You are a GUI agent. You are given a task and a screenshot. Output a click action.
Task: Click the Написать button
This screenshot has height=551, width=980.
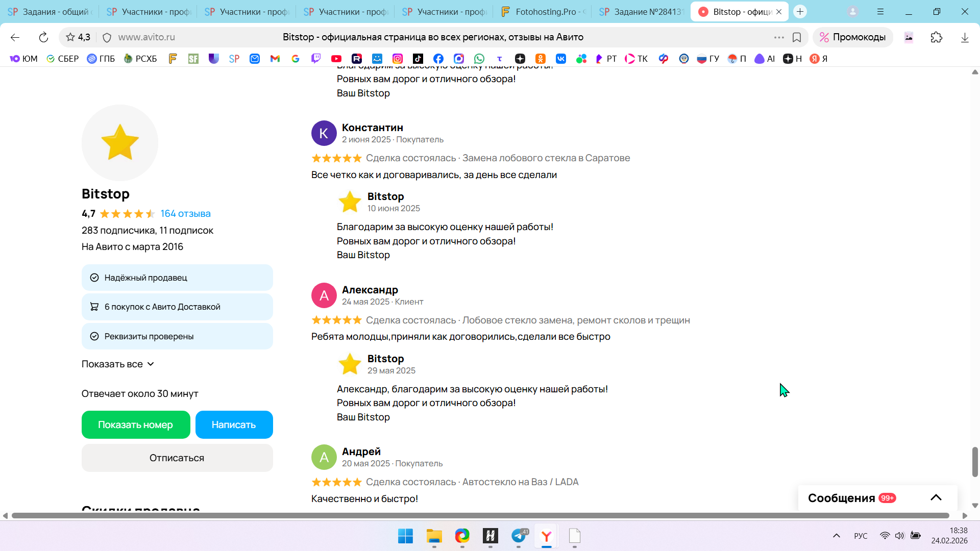click(234, 424)
